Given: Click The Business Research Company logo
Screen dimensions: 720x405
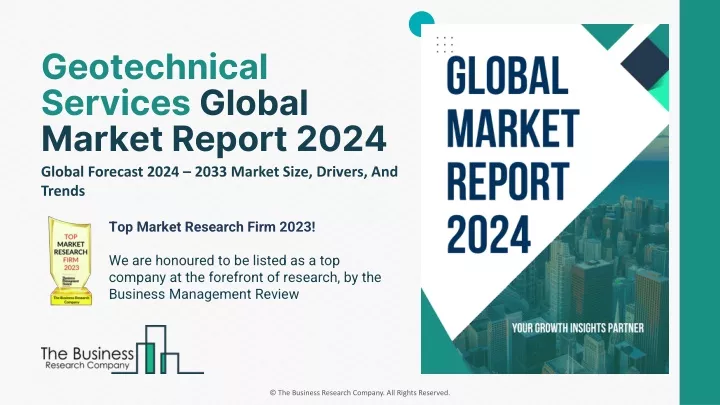Looking at the screenshot, I should (122, 350).
